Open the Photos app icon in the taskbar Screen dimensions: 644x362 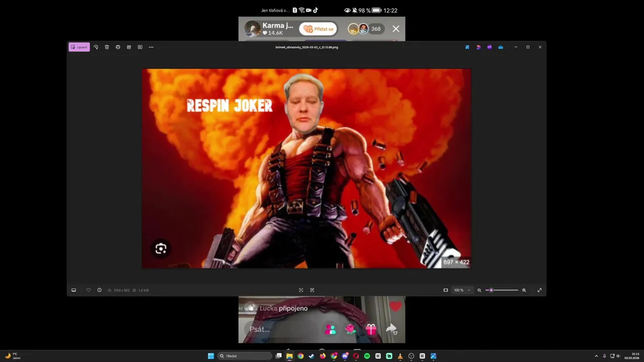(433, 356)
